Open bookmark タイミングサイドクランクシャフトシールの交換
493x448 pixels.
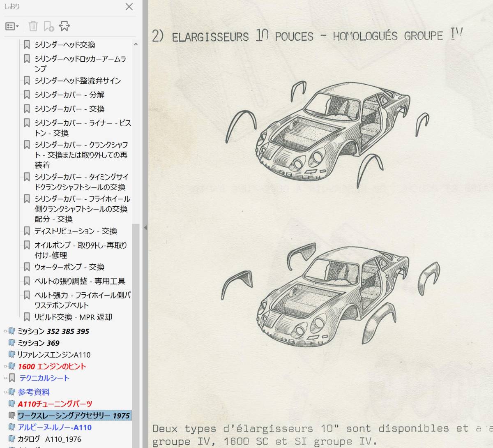[x=81, y=182]
